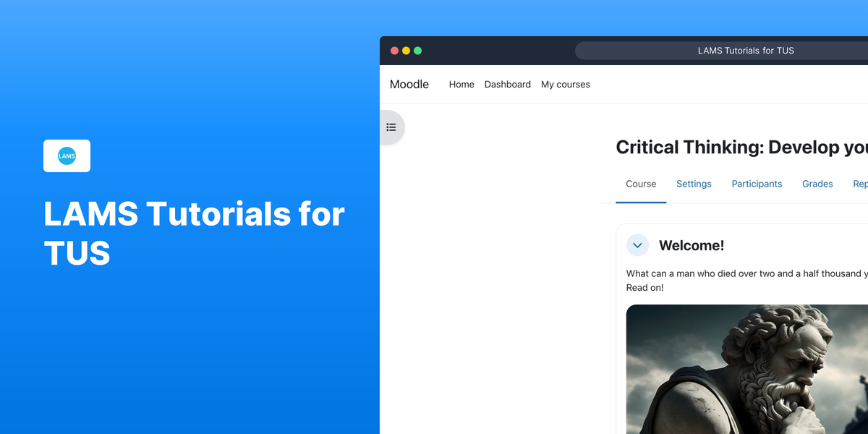Click the yellow traffic light button
The height and width of the screenshot is (434, 868).
click(x=406, y=51)
